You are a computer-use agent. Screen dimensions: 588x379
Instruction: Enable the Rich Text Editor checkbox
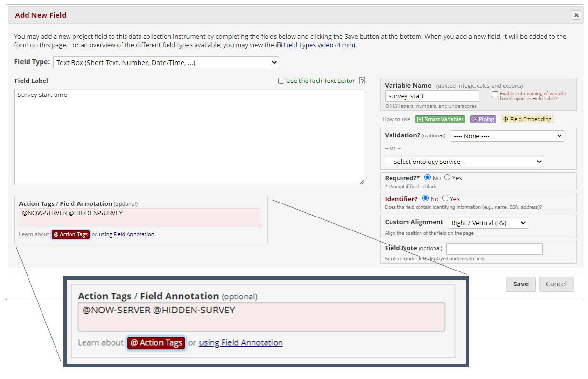click(281, 81)
